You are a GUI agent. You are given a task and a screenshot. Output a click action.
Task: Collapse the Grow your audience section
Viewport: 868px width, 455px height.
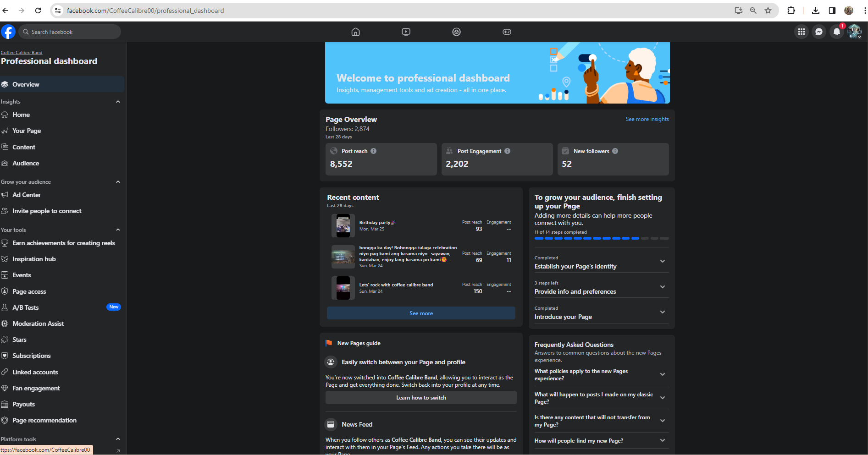[x=118, y=182]
